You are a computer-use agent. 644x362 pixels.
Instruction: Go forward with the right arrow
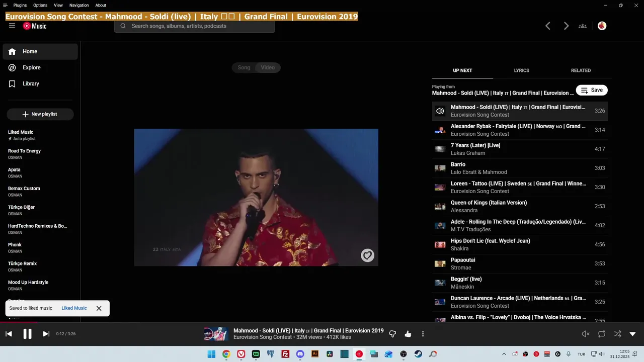click(566, 26)
